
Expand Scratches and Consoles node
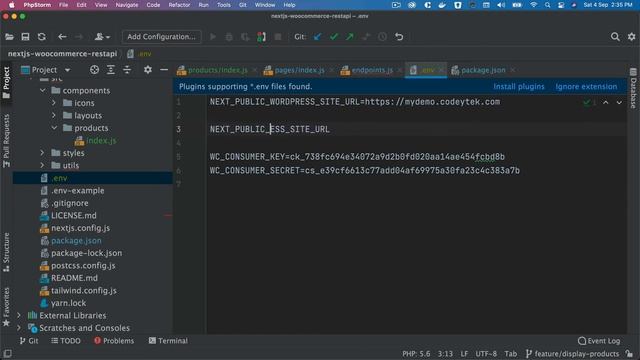pyautogui.click(x=19, y=328)
